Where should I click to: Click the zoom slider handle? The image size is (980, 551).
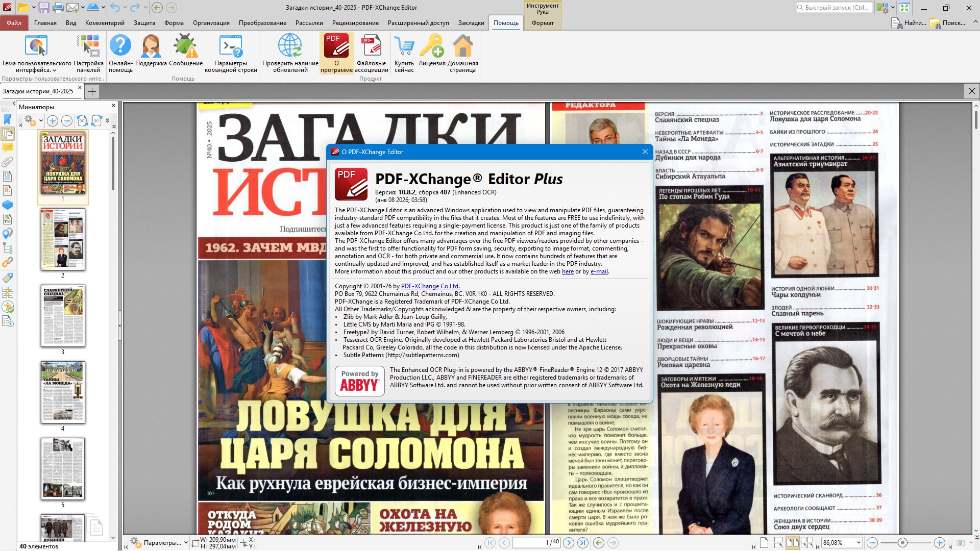(x=902, y=543)
